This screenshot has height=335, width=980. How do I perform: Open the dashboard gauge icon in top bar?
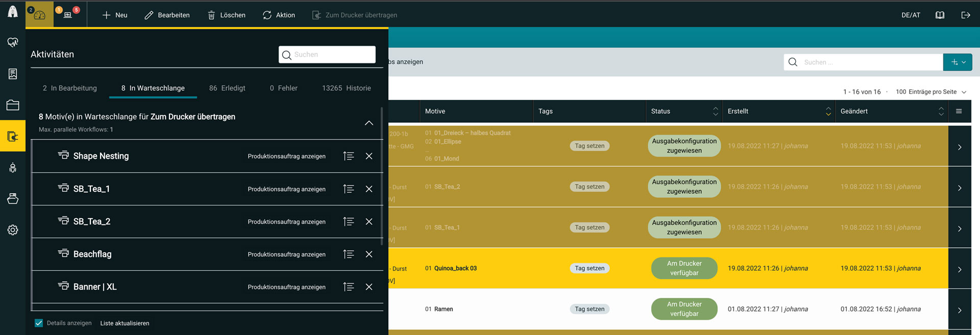tap(39, 15)
